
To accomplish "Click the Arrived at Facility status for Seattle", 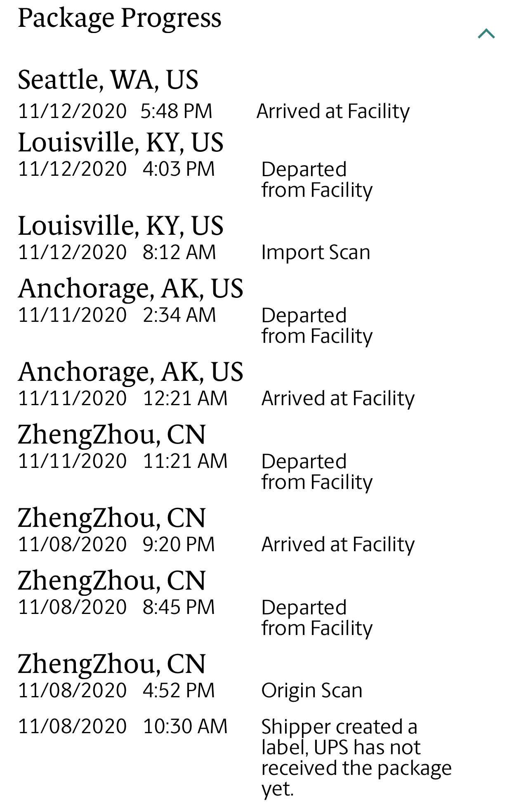I will [333, 111].
